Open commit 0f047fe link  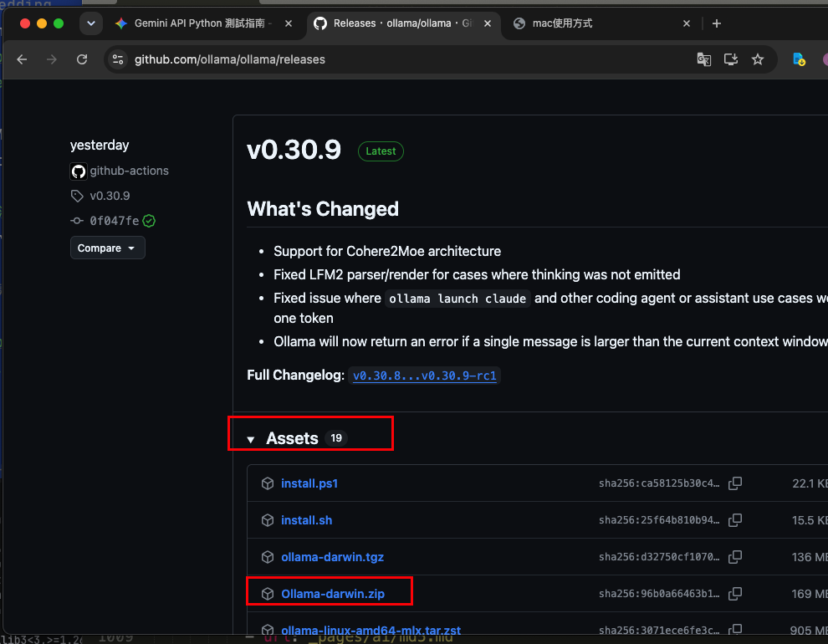[114, 221]
